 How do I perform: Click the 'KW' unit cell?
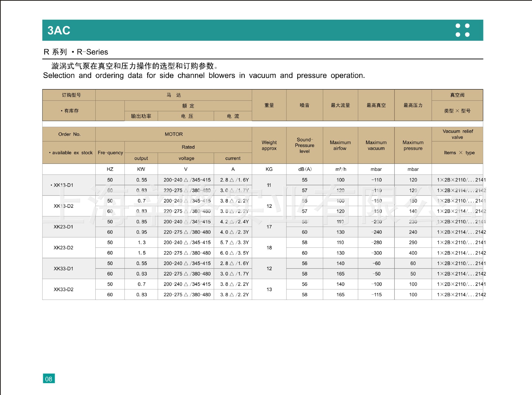pyautogui.click(x=141, y=169)
